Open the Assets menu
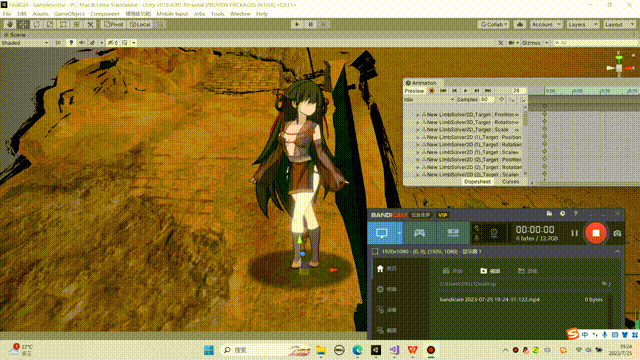The width and height of the screenshot is (640, 360). [x=40, y=14]
